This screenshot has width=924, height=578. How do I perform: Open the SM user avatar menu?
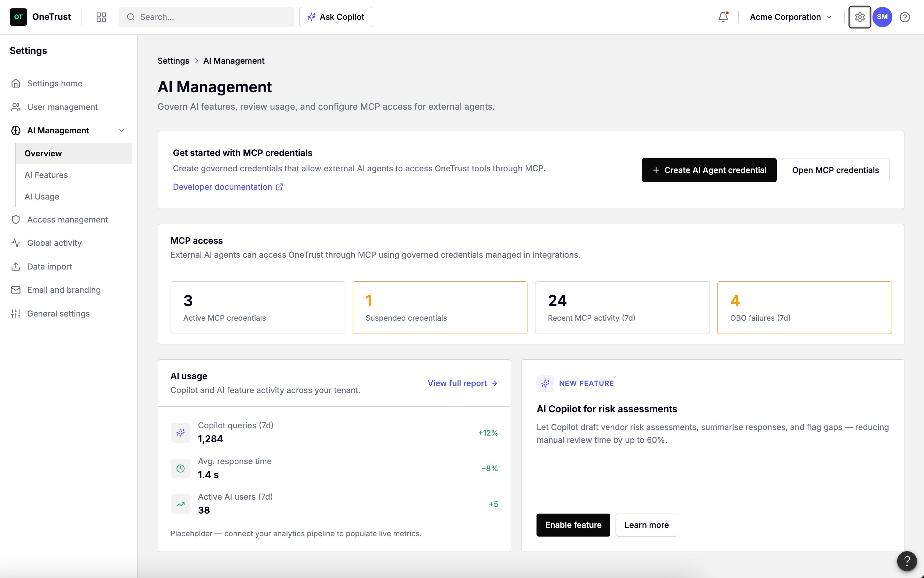tap(882, 17)
